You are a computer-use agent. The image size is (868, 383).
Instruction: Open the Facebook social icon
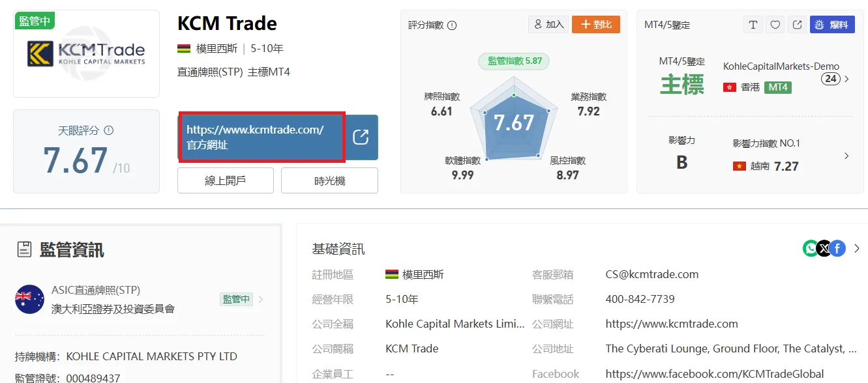[837, 248]
